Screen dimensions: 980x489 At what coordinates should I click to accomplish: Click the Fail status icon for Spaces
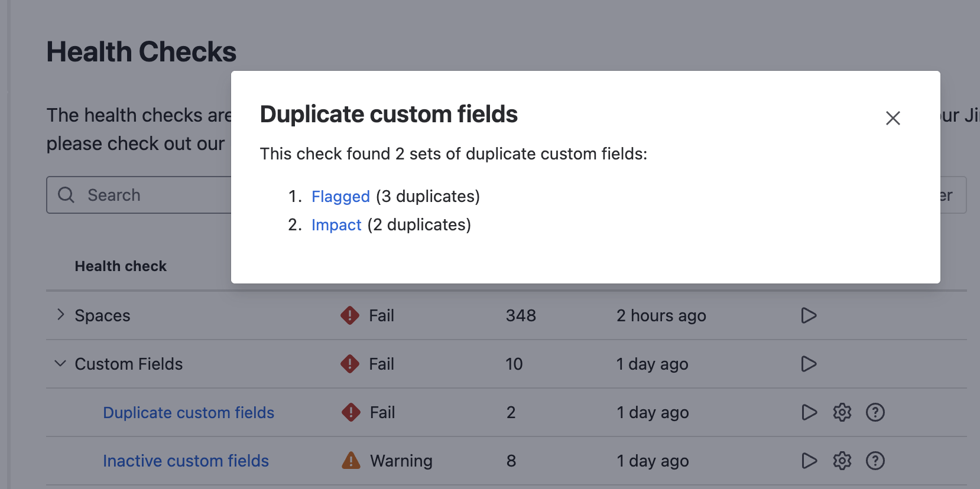pyautogui.click(x=350, y=315)
